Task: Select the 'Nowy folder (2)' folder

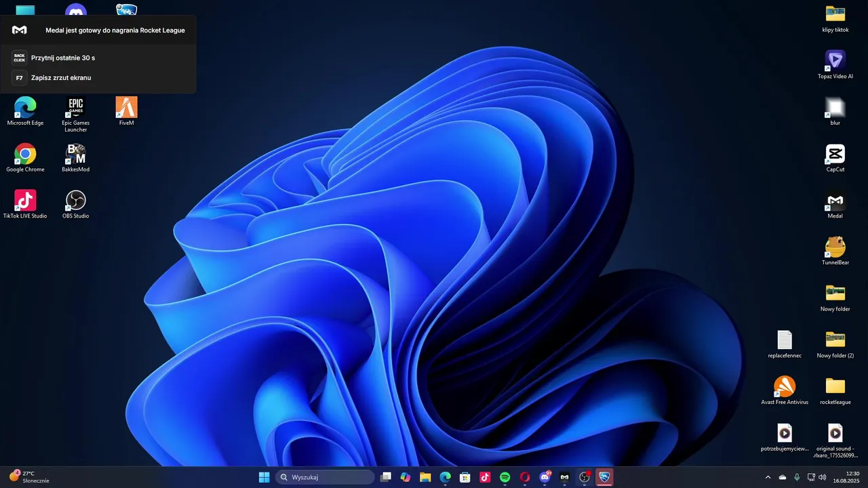Action: coord(835,344)
